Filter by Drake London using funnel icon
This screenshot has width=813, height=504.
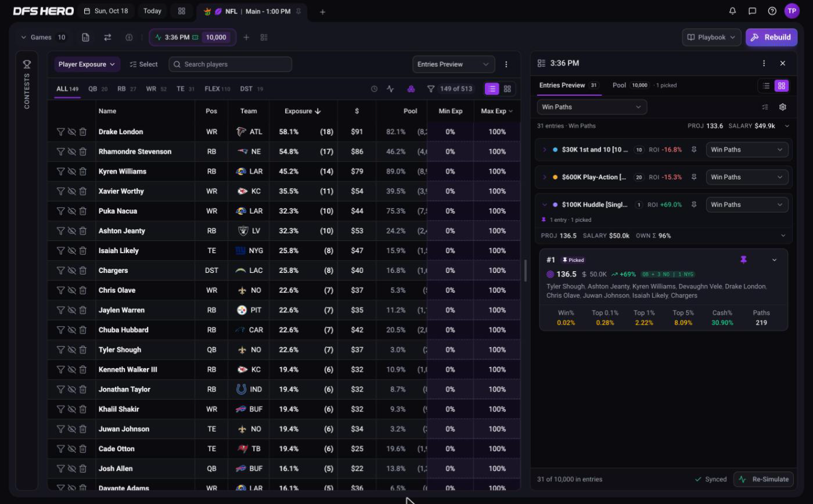tap(60, 132)
